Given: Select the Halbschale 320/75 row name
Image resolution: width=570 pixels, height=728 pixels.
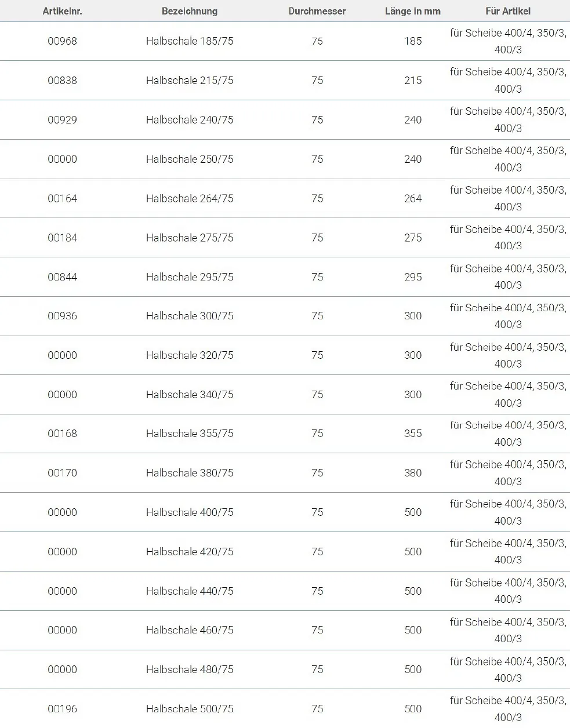Looking at the screenshot, I should click(x=190, y=355).
